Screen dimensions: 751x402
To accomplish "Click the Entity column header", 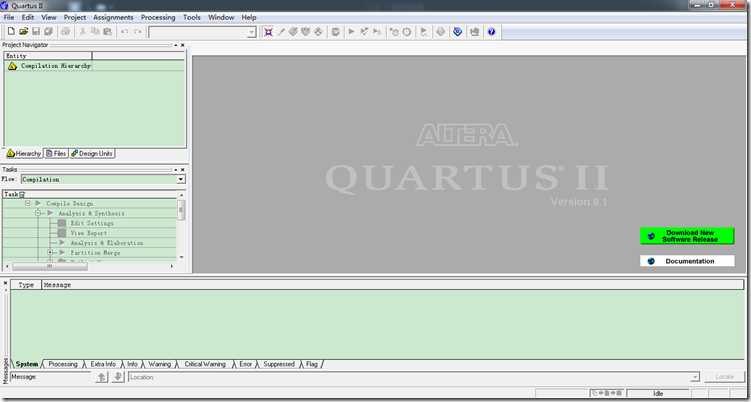I will (48, 56).
